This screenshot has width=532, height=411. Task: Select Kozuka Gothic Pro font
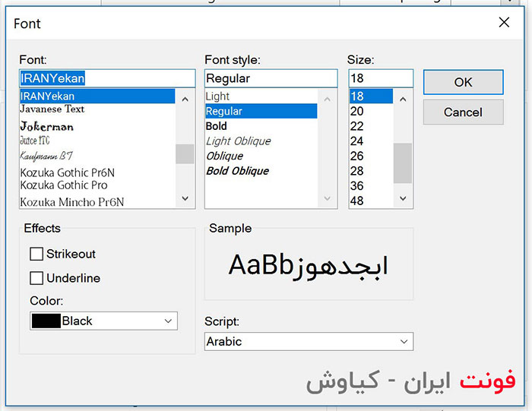tap(64, 185)
